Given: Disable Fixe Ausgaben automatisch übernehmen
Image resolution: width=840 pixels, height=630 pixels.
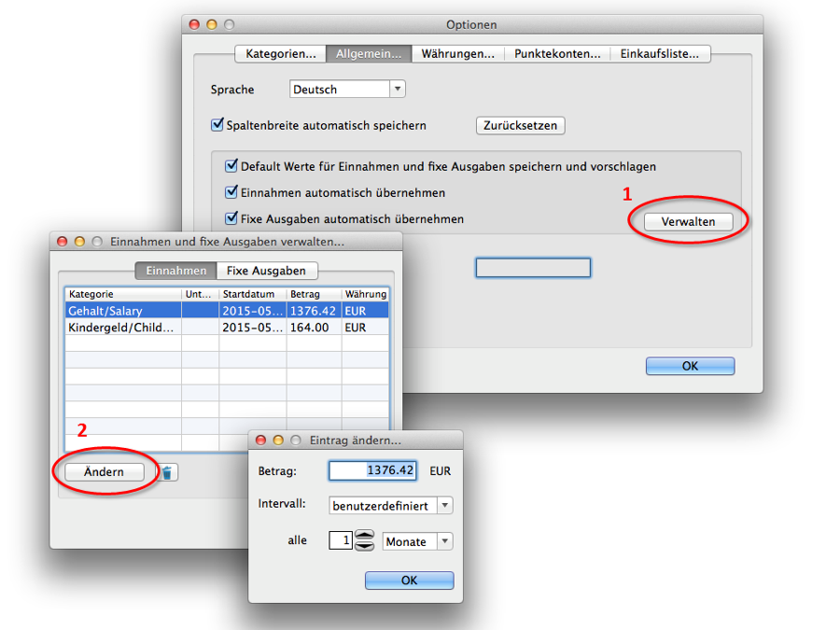Looking at the screenshot, I should (x=232, y=218).
